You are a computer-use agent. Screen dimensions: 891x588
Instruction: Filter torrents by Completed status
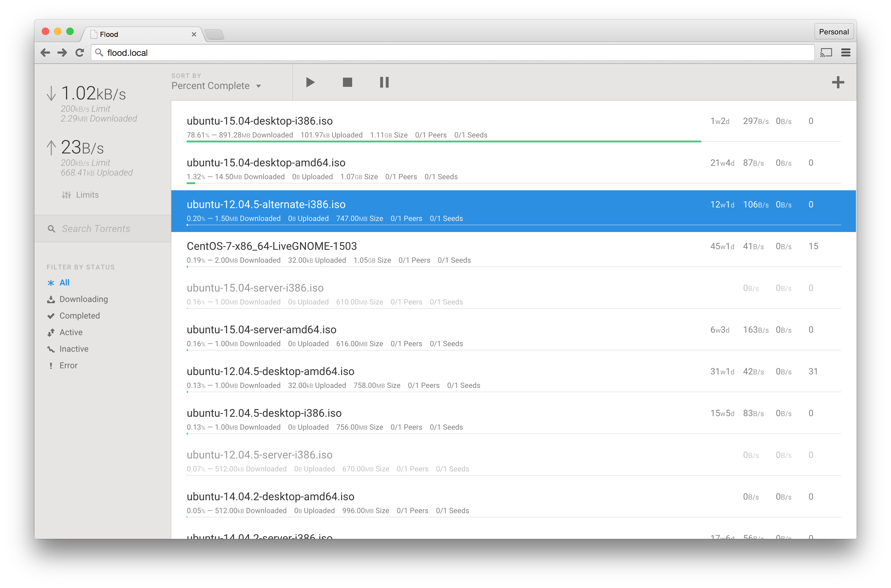(x=79, y=316)
